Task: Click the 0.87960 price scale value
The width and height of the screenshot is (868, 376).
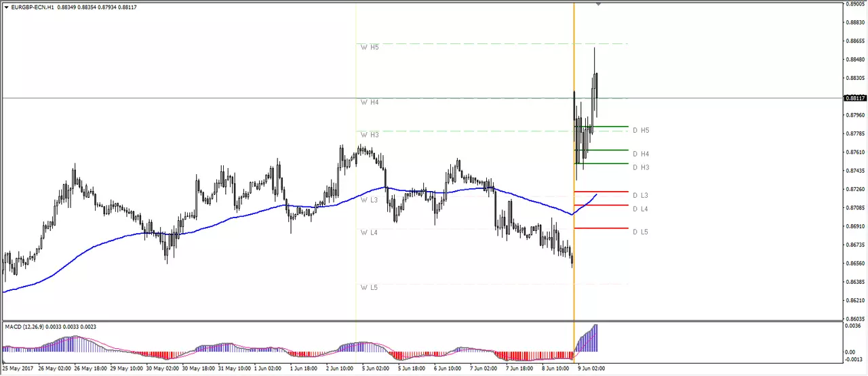Action: pyautogui.click(x=856, y=115)
